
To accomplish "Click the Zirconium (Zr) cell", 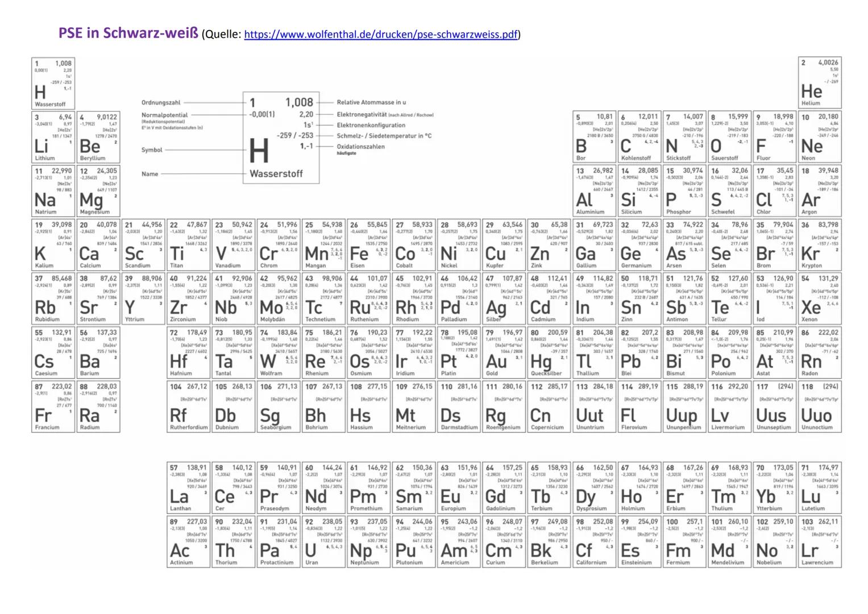I will point(189,299).
